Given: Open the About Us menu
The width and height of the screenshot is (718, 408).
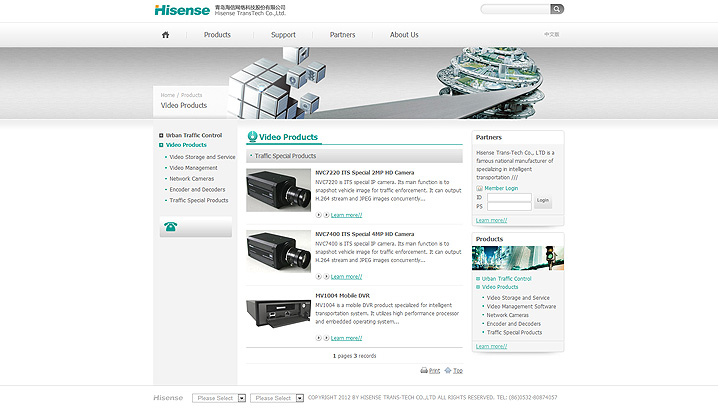Looking at the screenshot, I should pos(404,35).
